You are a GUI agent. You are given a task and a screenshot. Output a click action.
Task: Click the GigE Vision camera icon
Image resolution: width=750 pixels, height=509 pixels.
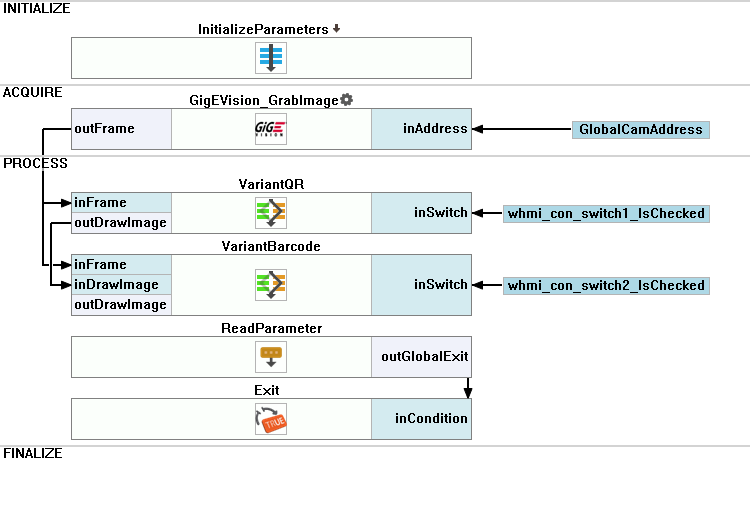coord(271,129)
